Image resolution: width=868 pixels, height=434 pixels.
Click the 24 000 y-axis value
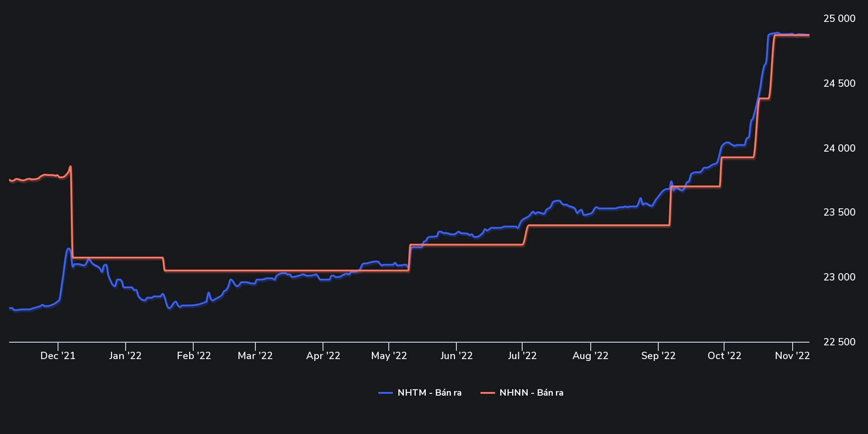click(x=839, y=148)
